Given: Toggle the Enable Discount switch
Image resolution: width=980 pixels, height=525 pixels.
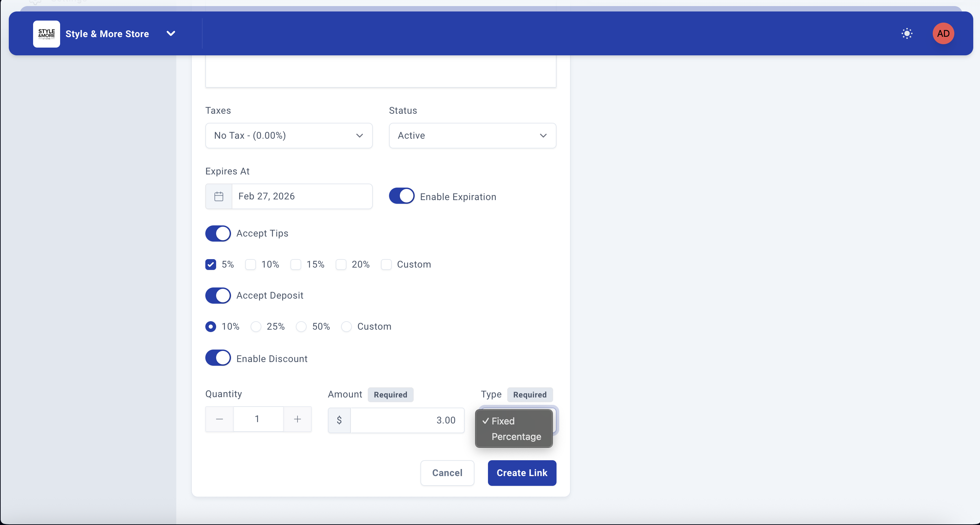Looking at the screenshot, I should coord(218,358).
